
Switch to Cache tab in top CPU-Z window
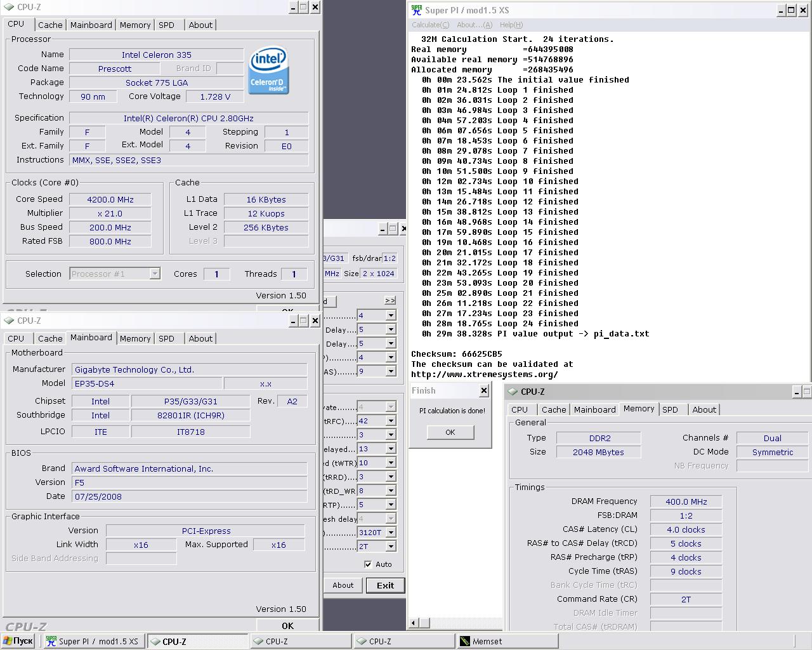tap(50, 25)
